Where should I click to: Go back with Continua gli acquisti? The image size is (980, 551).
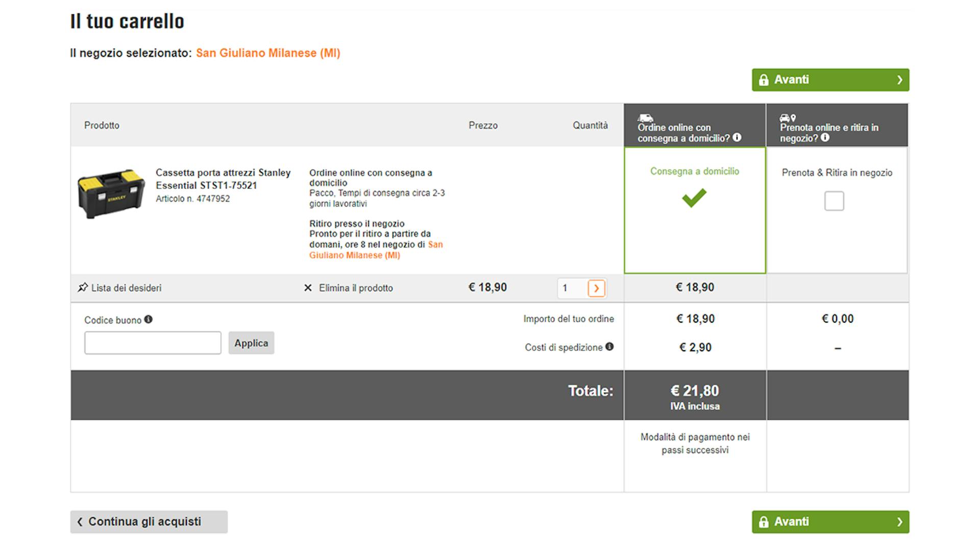[x=149, y=521]
